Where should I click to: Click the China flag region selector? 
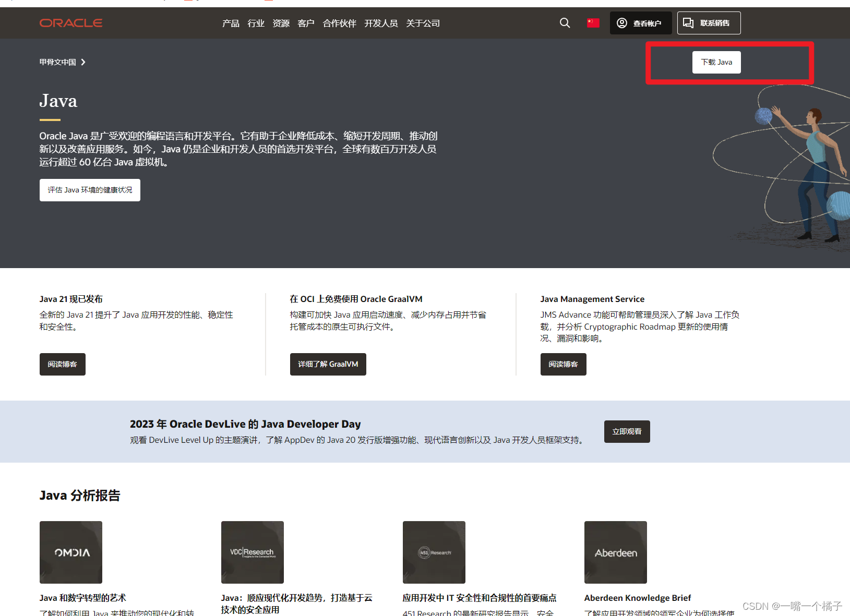pos(592,22)
